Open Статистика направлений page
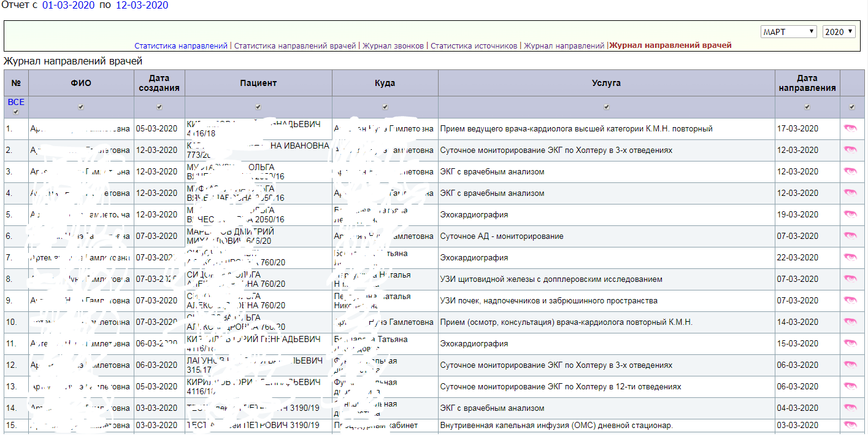This screenshot has height=436, width=868. tap(181, 45)
